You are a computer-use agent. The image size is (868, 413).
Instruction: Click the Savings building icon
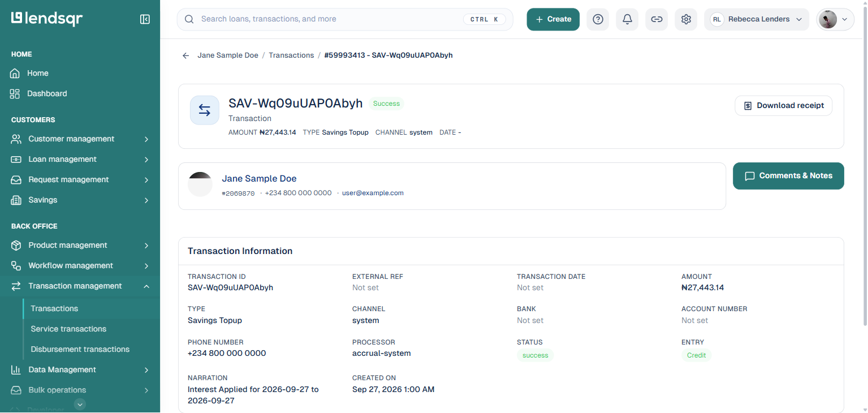tap(16, 200)
